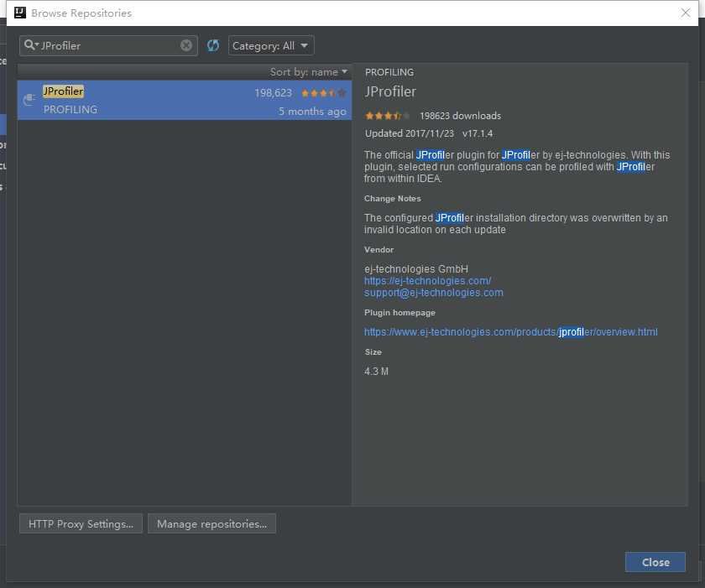Click the 'ej-technologies GmbH' vendor name
Screen dimensions: 705x588
point(416,268)
